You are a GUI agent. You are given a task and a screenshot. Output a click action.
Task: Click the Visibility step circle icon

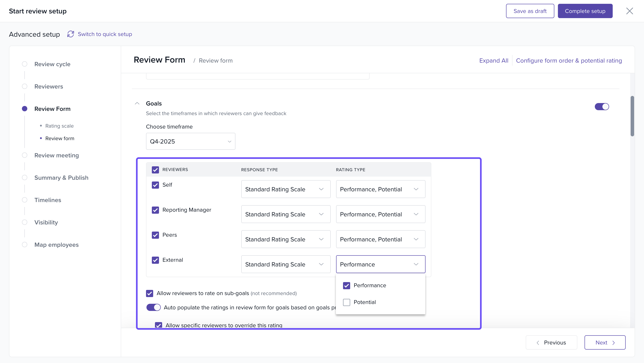pos(25,222)
